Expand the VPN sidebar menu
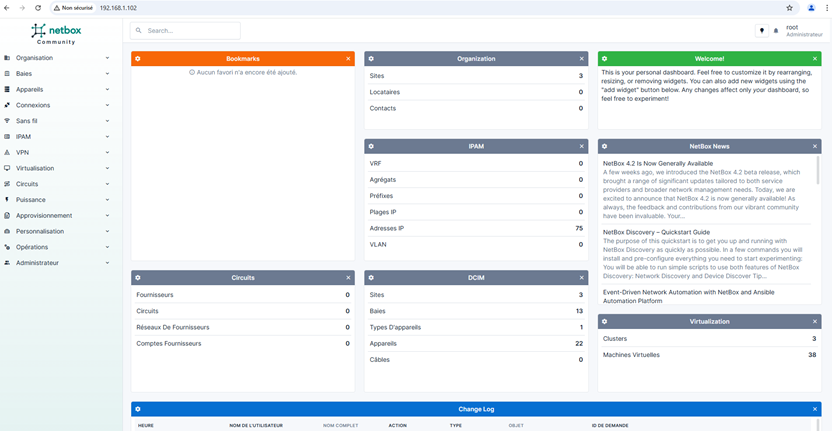832x431 pixels. click(x=56, y=152)
